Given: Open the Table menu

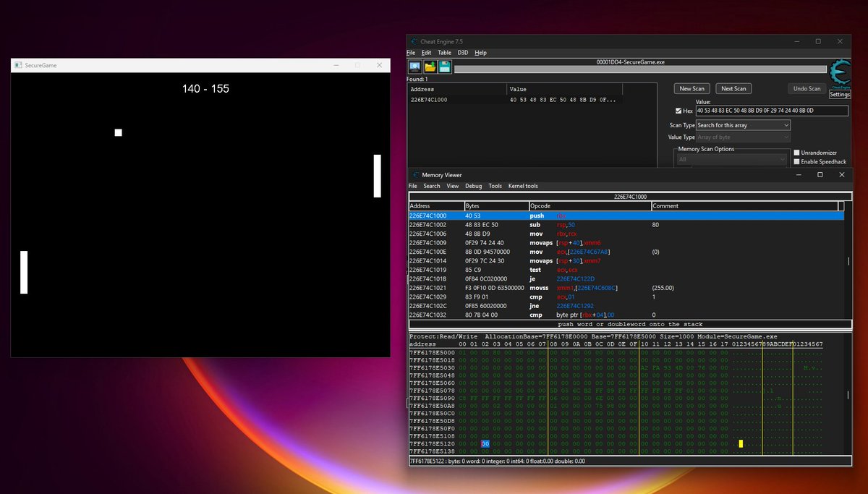Looking at the screenshot, I should pos(444,53).
